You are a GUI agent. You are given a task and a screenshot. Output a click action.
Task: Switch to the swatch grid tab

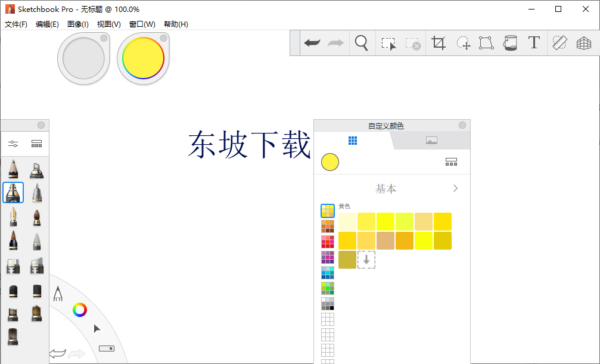[x=353, y=140]
